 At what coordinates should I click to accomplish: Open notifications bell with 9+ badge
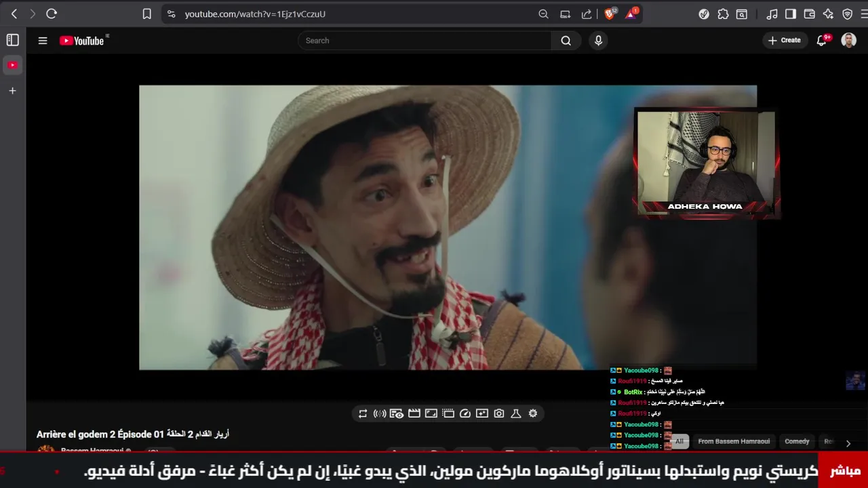(x=822, y=41)
